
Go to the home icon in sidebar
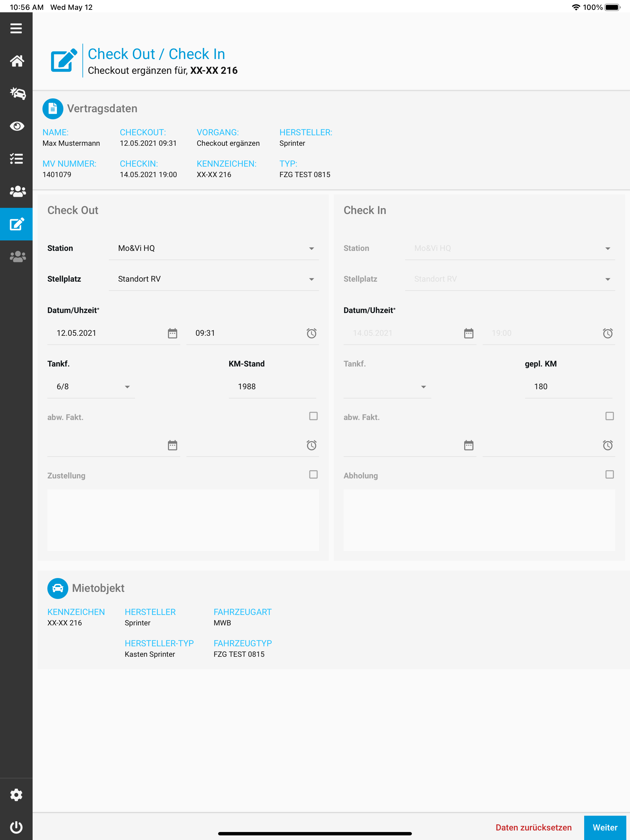point(17,61)
